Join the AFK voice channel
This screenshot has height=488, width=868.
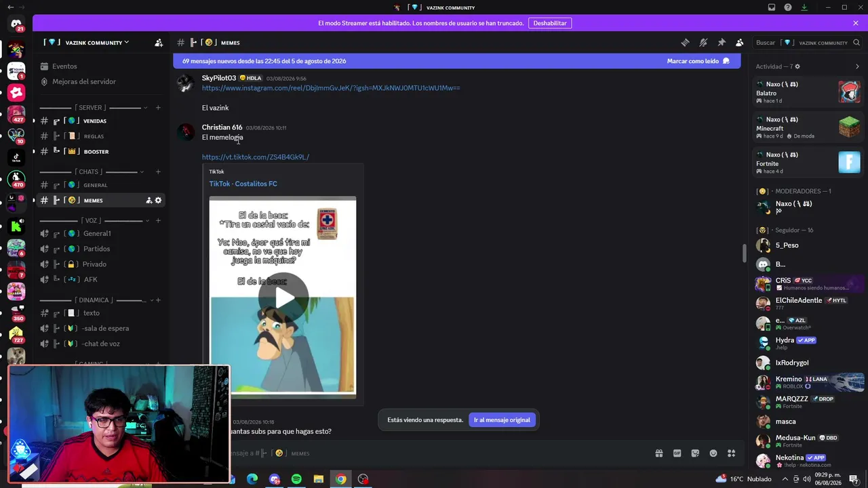(x=102, y=280)
